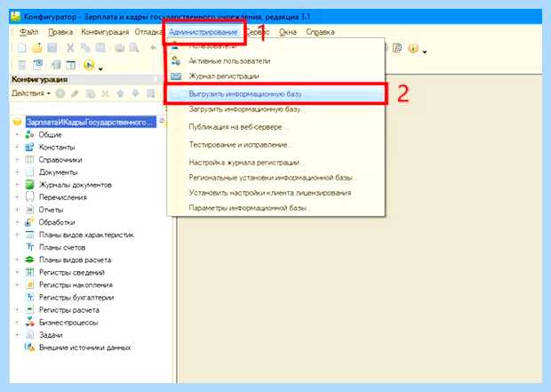Click the Configurator app icon in title bar

[15, 17]
